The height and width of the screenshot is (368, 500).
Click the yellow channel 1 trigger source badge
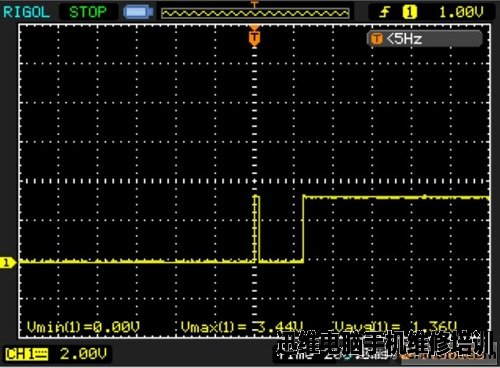pos(410,12)
